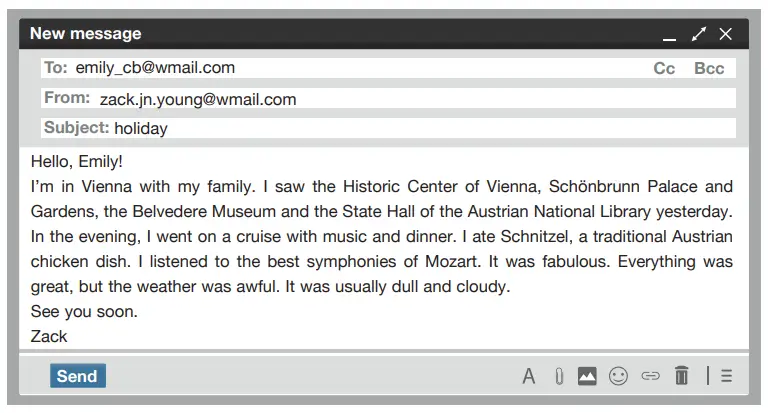The height and width of the screenshot is (413, 768).
Task: Close the New message window
Action: tap(726, 34)
